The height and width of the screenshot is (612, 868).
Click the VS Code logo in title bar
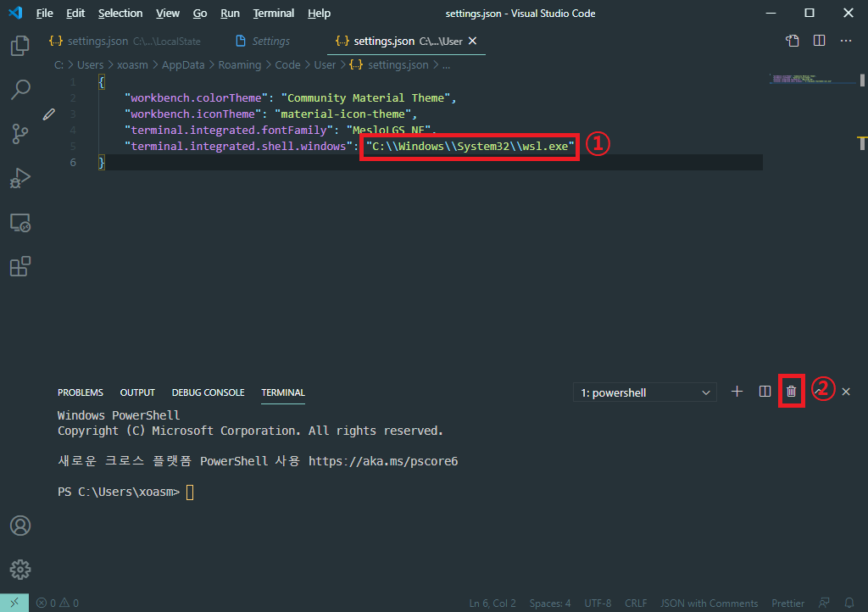pos(15,13)
